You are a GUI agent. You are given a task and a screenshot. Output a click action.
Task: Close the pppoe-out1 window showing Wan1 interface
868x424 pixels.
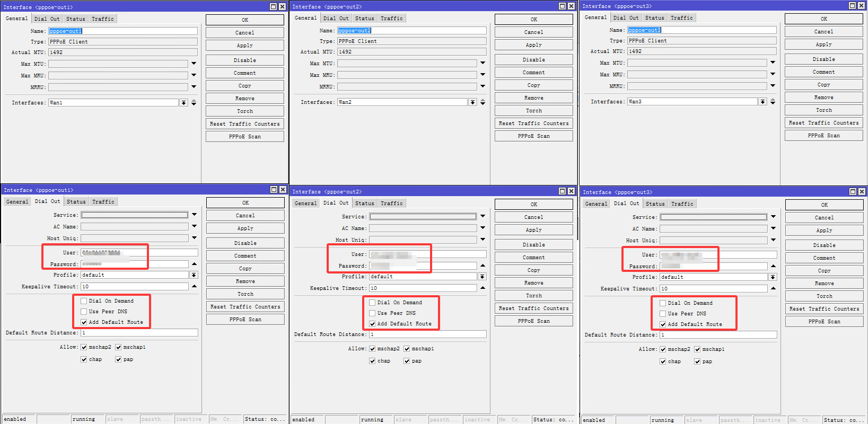tap(282, 7)
